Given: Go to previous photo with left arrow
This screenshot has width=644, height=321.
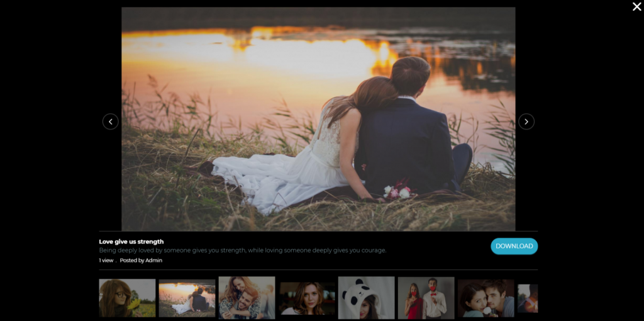Looking at the screenshot, I should coord(111,121).
